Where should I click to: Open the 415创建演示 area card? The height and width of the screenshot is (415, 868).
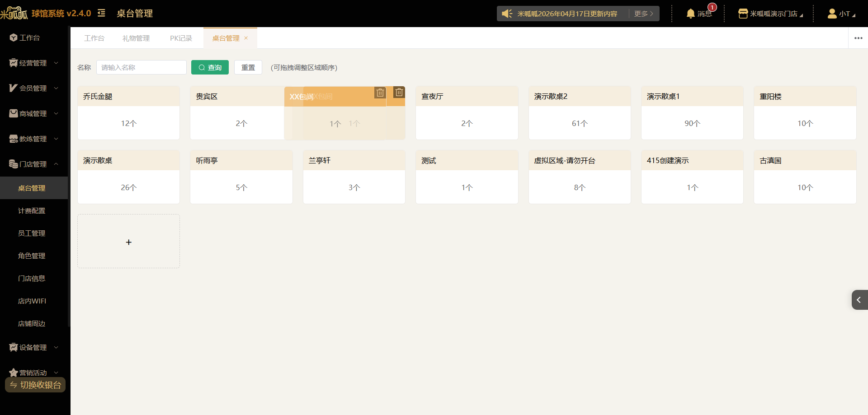(x=692, y=177)
